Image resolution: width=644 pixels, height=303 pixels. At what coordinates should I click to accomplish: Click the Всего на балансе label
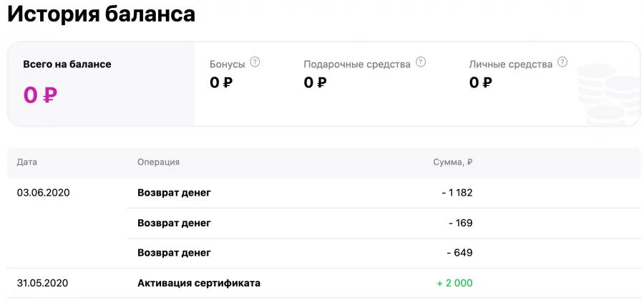67,64
